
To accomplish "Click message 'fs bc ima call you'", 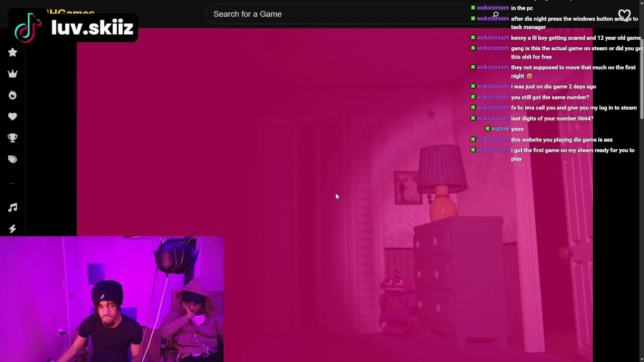I will click(574, 108).
